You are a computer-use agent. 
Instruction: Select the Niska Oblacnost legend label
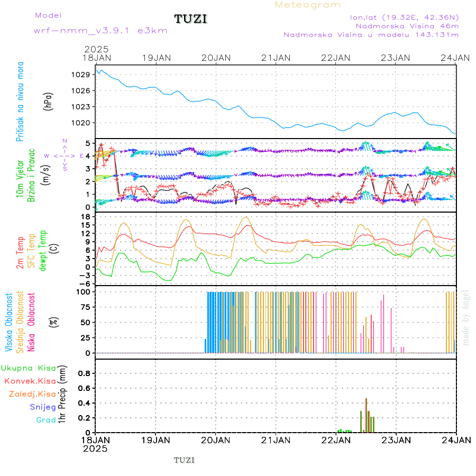click(31, 322)
